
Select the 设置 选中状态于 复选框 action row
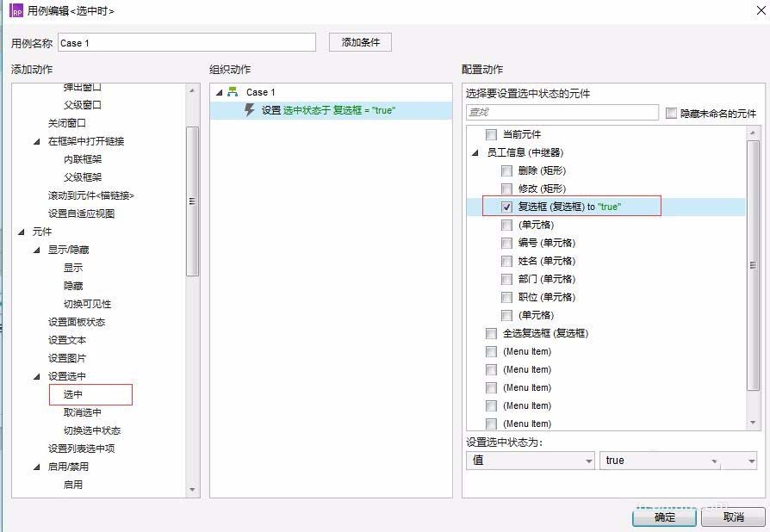331,110
